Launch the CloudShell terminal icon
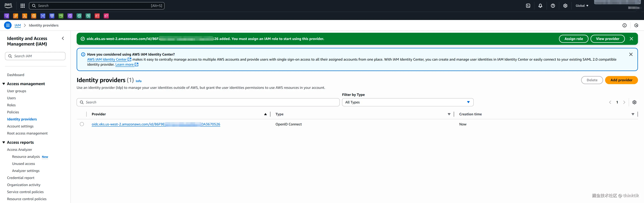644x203 pixels. [528, 6]
